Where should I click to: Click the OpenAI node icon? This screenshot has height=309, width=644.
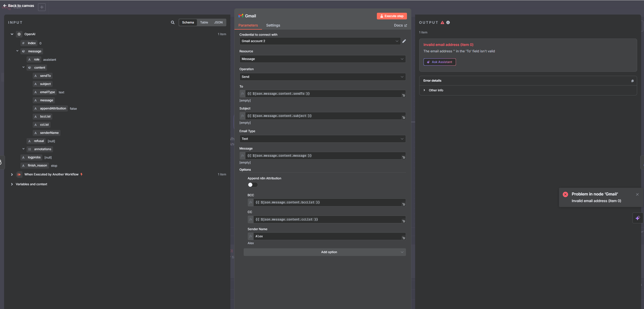click(19, 34)
